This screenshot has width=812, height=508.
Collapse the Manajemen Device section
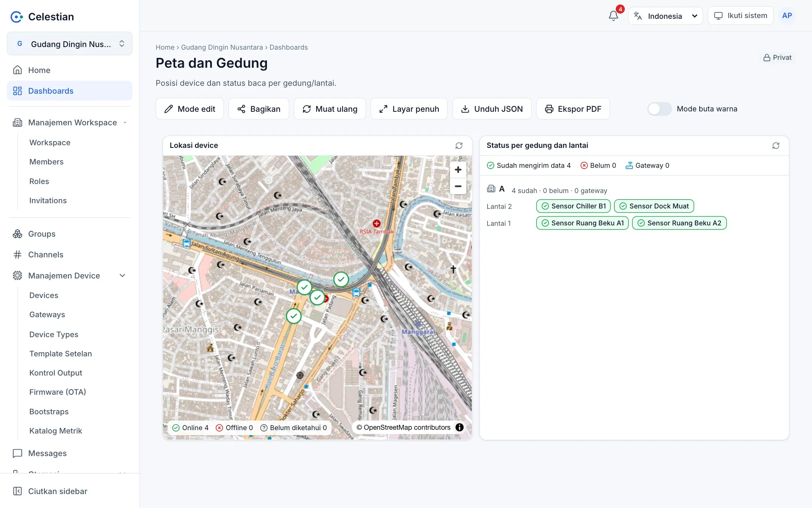[70, 276]
